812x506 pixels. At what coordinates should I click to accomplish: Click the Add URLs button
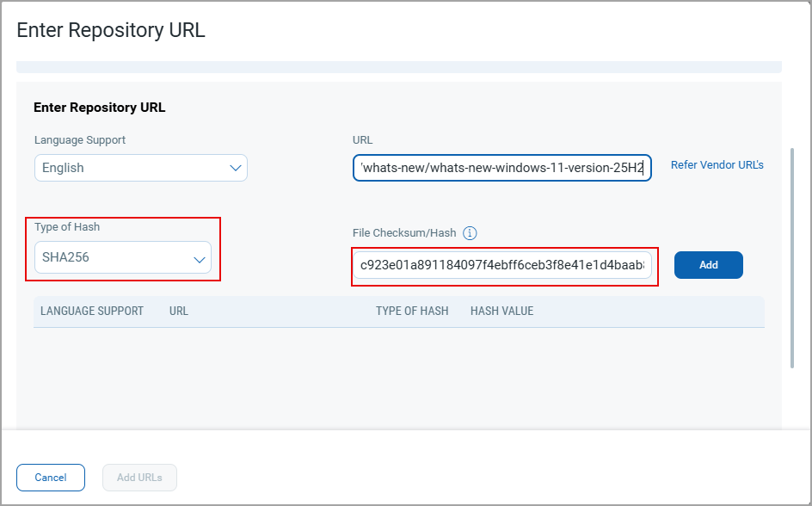point(139,478)
